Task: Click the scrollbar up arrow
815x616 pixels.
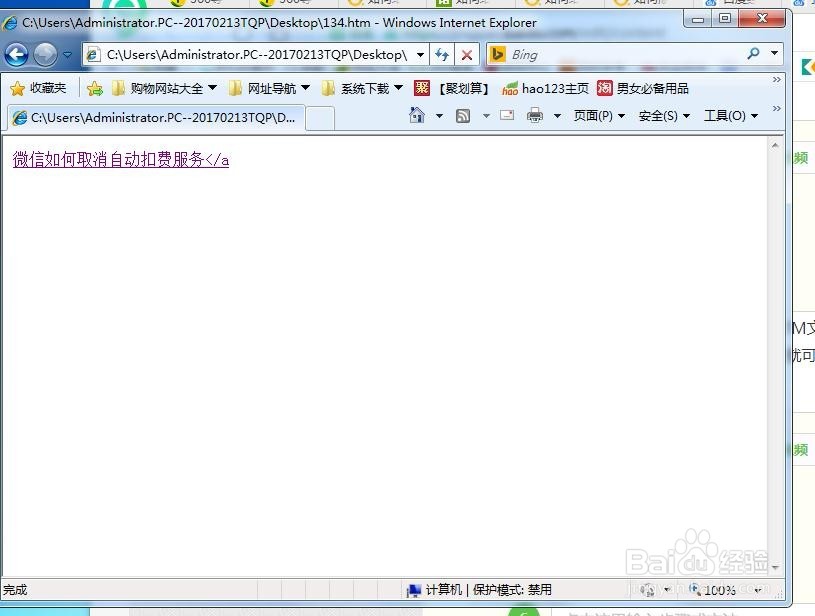Action: (x=775, y=146)
